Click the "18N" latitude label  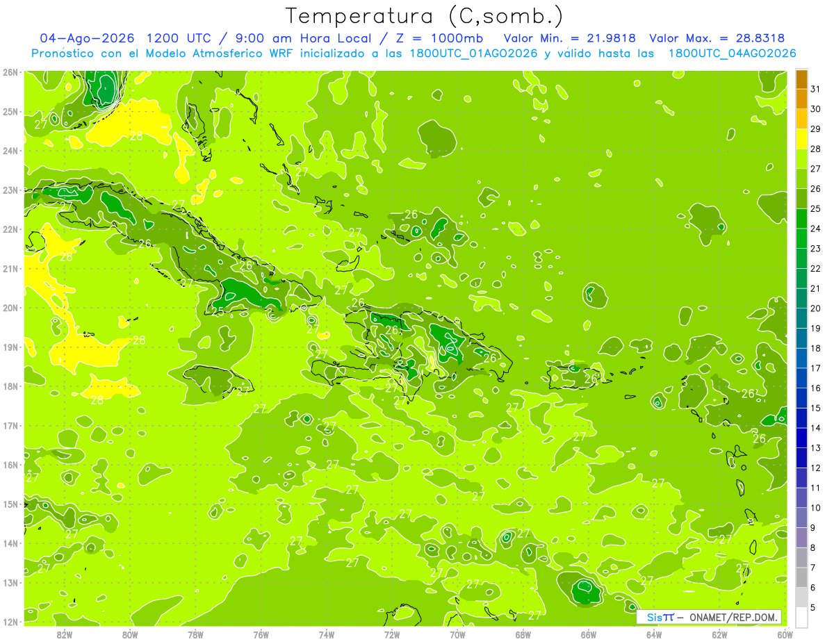pos(10,386)
